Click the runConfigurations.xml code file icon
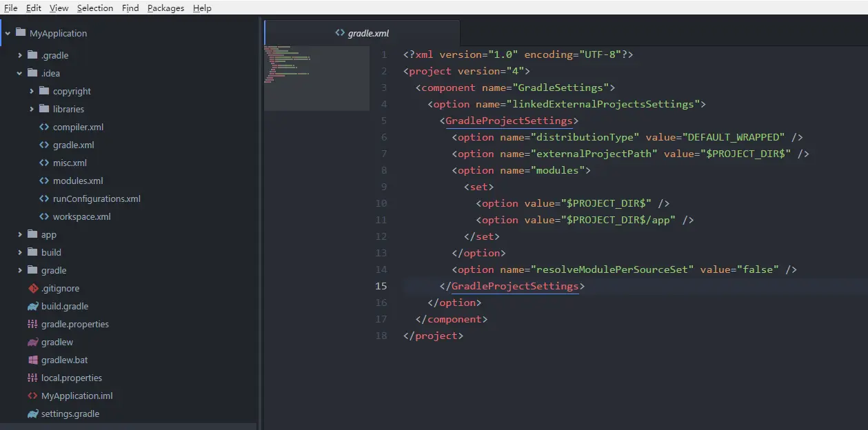This screenshot has height=430, width=868. 44,198
